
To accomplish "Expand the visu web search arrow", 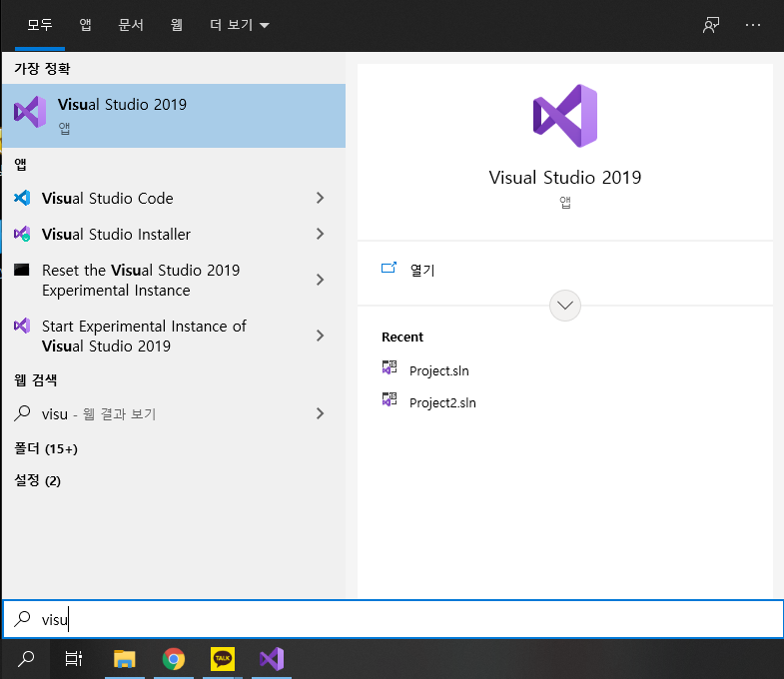I will [320, 413].
